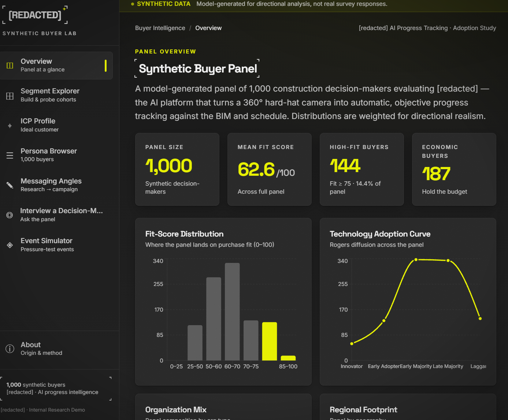Click the Overview breadcrumb item
Viewport: 508px width, 420px height.
208,28
